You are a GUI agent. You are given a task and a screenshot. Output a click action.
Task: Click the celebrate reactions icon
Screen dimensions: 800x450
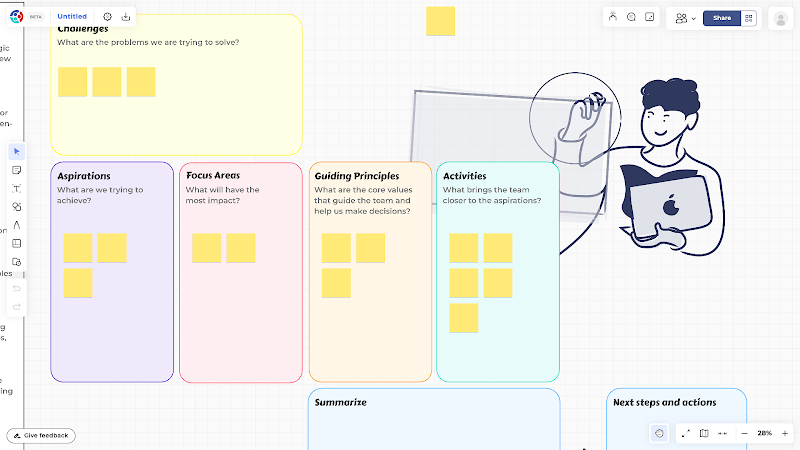coord(613,17)
